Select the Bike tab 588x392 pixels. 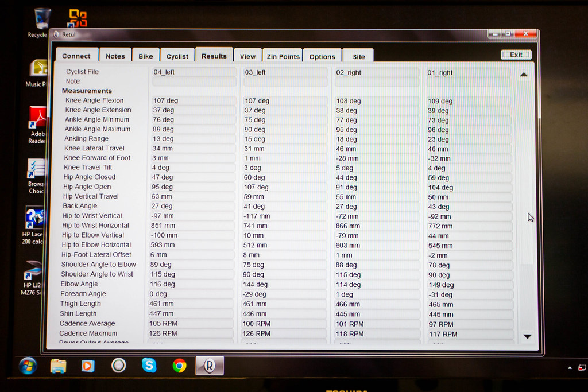pyautogui.click(x=146, y=56)
